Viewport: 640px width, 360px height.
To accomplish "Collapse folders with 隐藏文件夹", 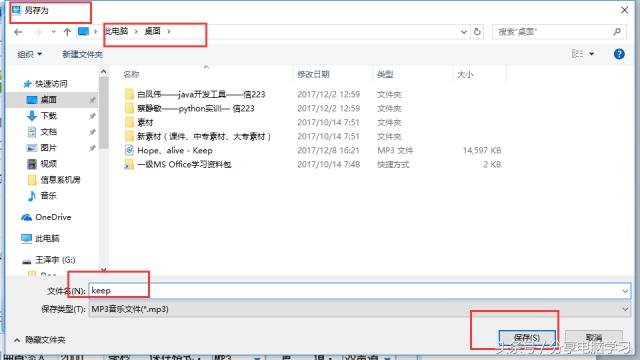I will tap(40, 340).
